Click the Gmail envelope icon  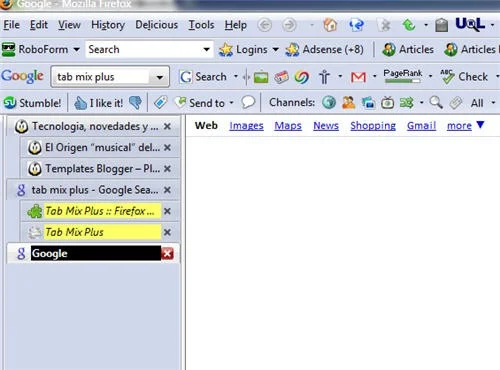click(x=358, y=77)
